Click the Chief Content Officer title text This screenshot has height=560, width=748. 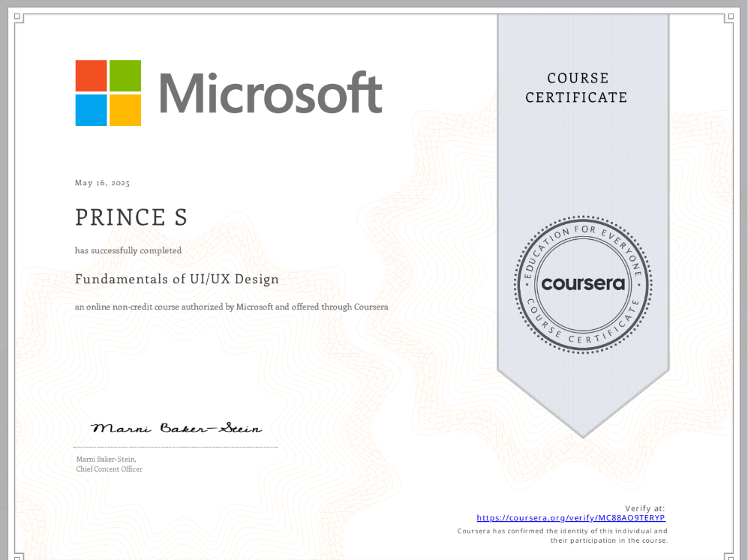[110, 469]
